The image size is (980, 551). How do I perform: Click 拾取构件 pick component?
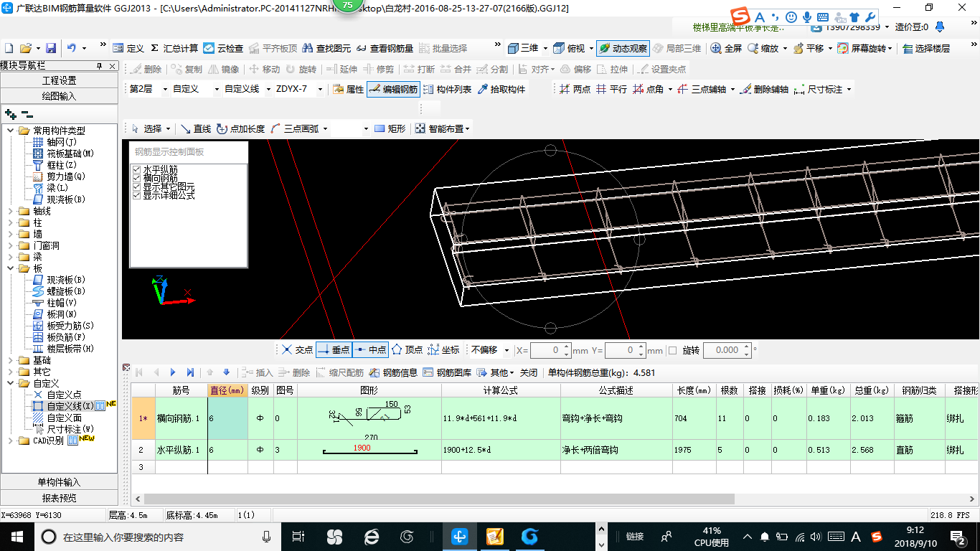point(501,90)
